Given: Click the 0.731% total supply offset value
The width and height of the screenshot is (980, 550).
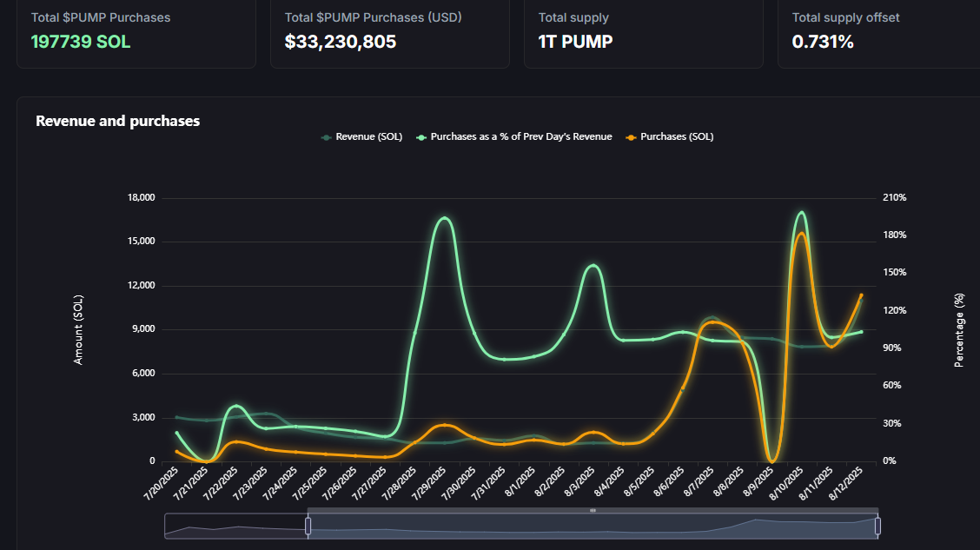Looking at the screenshot, I should point(823,41).
